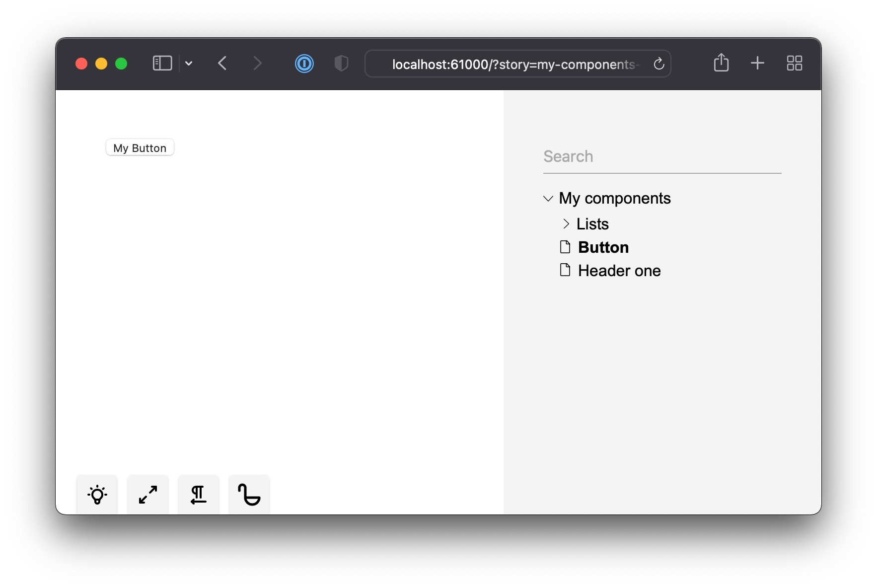The image size is (877, 588).
Task: Open Safari tab overview grid
Action: 794,63
